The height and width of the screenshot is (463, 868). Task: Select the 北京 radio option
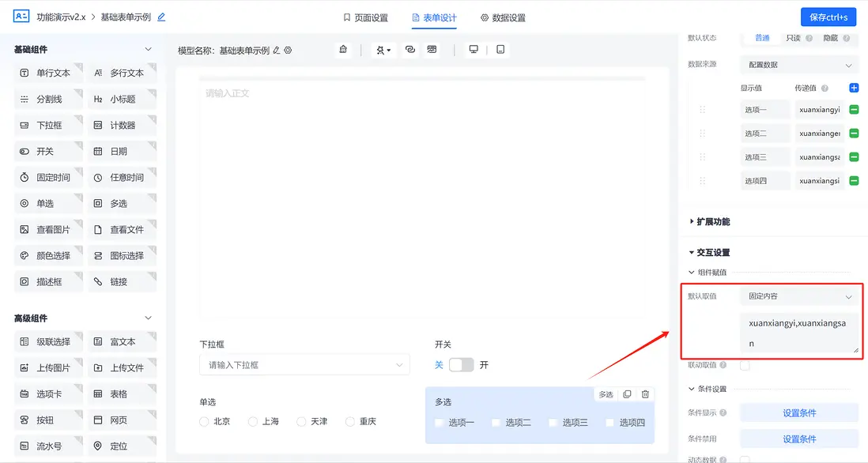click(x=204, y=421)
